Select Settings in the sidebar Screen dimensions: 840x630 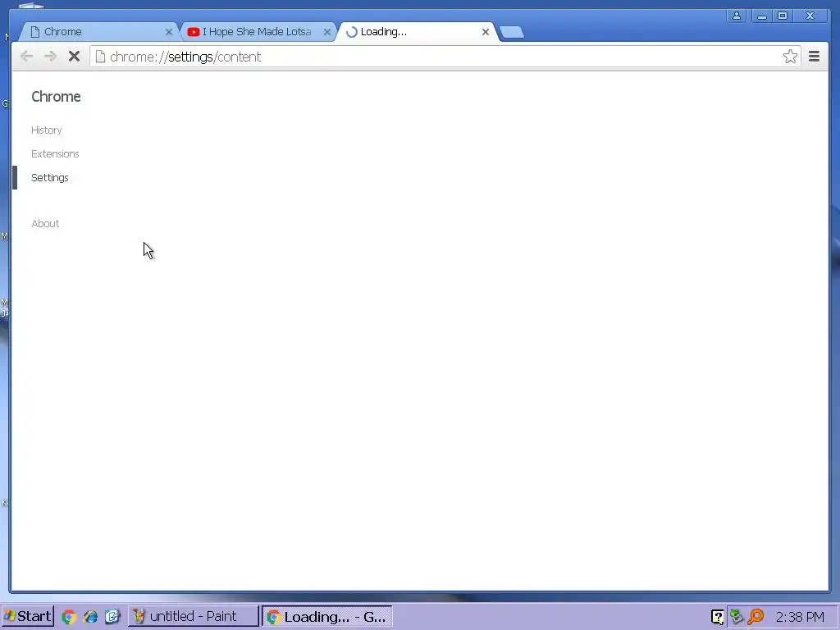[50, 177]
